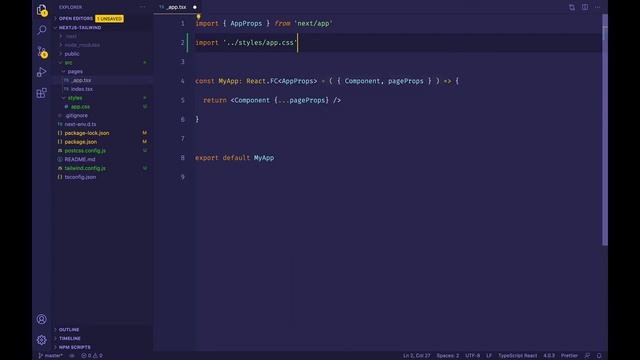The image size is (640, 360).
Task: Open package-lock.json file
Action: tap(87, 133)
